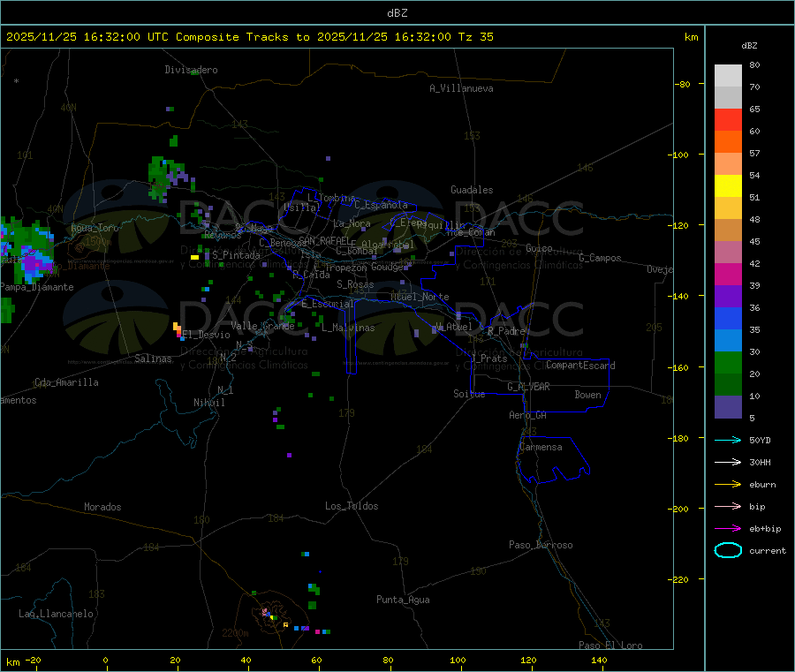Select the orange-pink echo beside El_Desvio
Viewport: 795px width, 672px height.
(178, 329)
